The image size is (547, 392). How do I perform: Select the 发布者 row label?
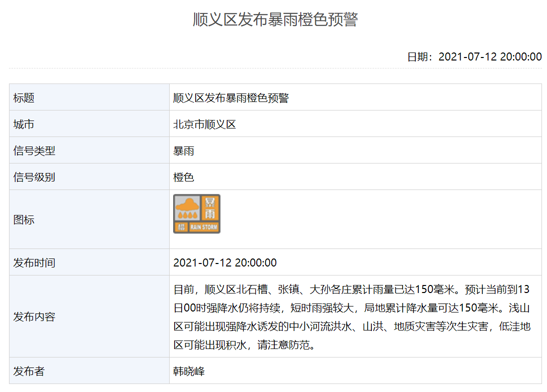coord(29,371)
